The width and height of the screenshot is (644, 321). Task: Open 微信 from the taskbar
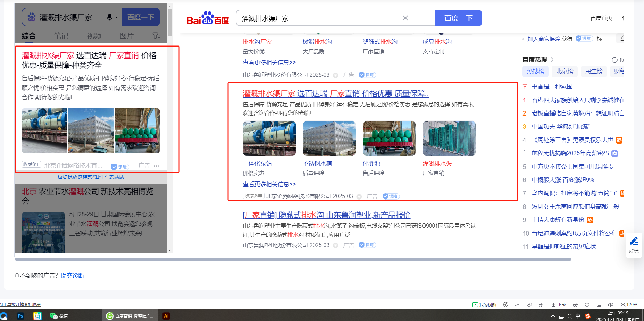pyautogui.click(x=59, y=316)
